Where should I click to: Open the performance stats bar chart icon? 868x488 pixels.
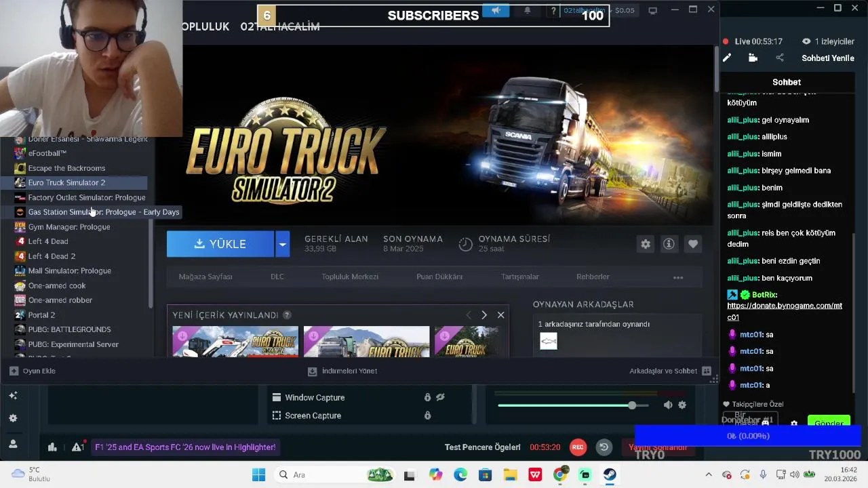coord(52,447)
